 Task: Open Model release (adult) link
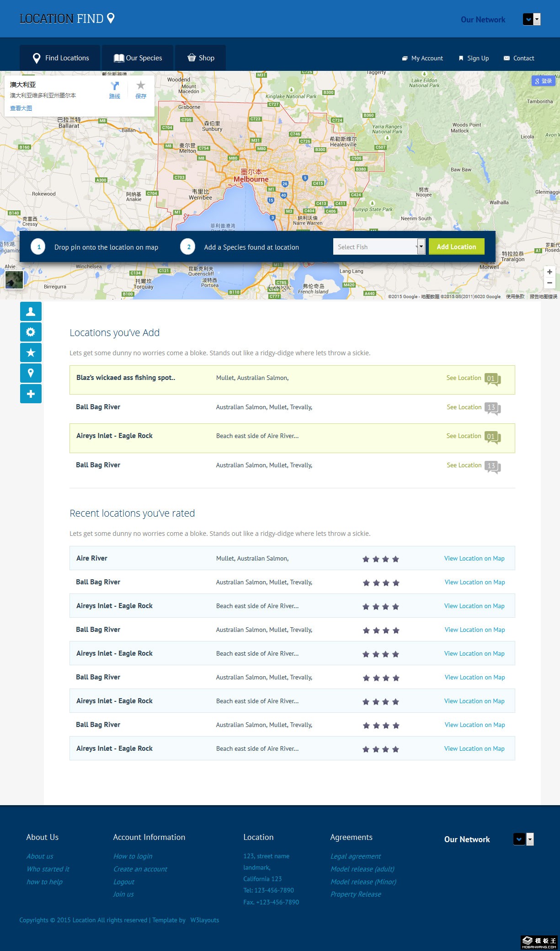click(x=363, y=869)
